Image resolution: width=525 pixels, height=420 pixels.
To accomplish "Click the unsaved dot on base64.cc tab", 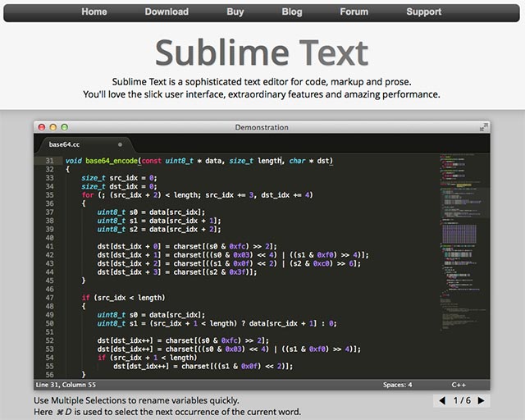I will tap(120, 144).
